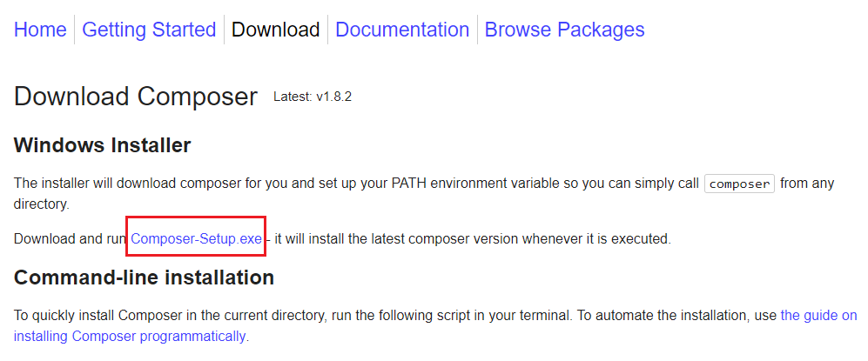Select the Download nav item
Image resolution: width=868 pixels, height=361 pixels.
point(276,30)
